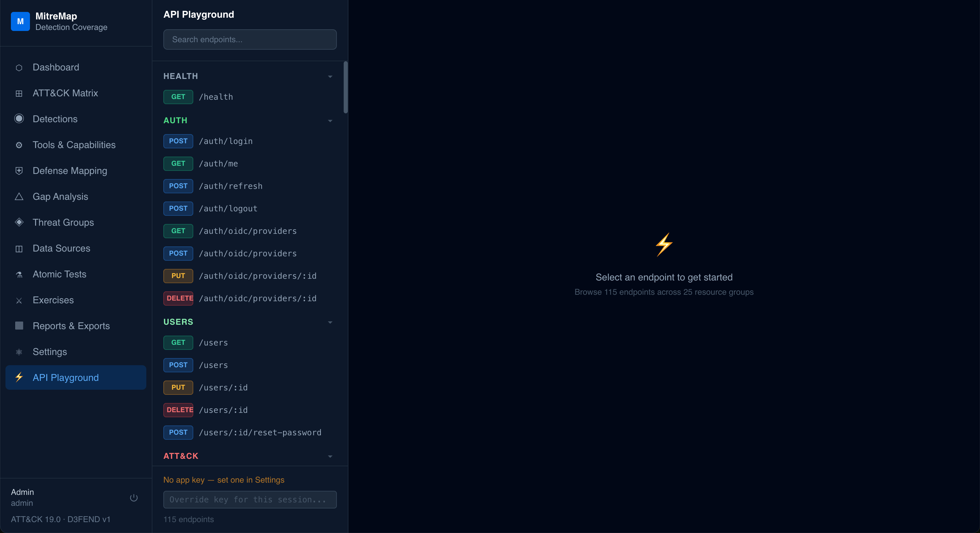
Task: Click the logout power icon next to Admin
Action: tap(133, 498)
